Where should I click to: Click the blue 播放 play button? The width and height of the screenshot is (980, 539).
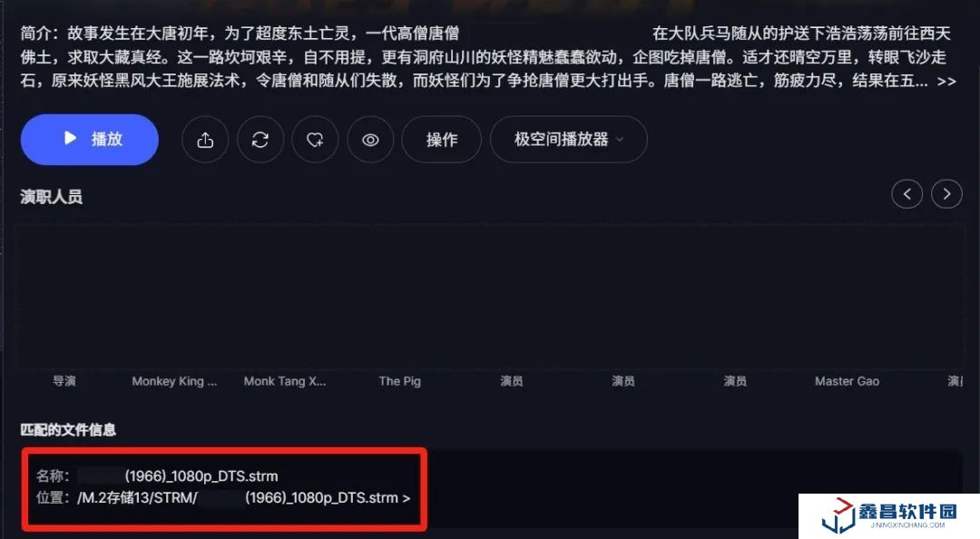(x=89, y=140)
